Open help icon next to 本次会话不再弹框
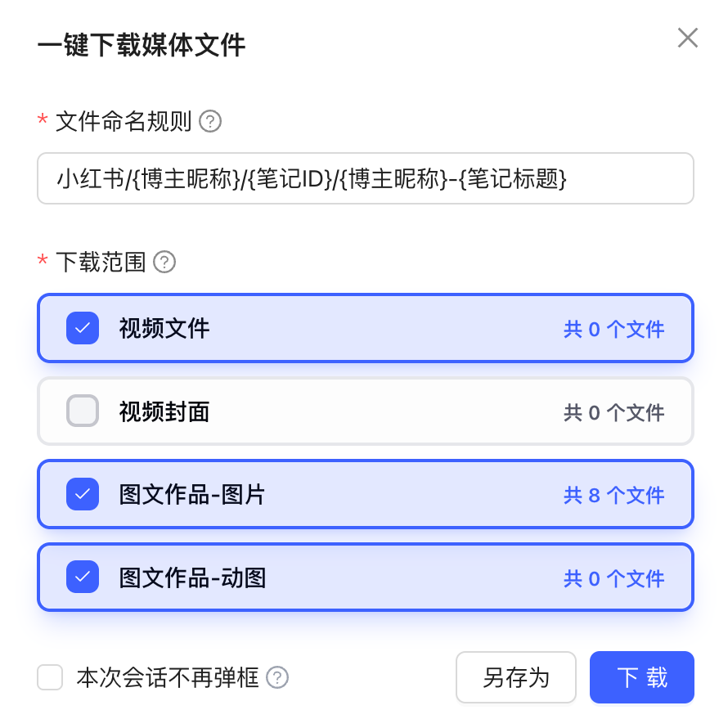728x728 pixels. pyautogui.click(x=277, y=678)
